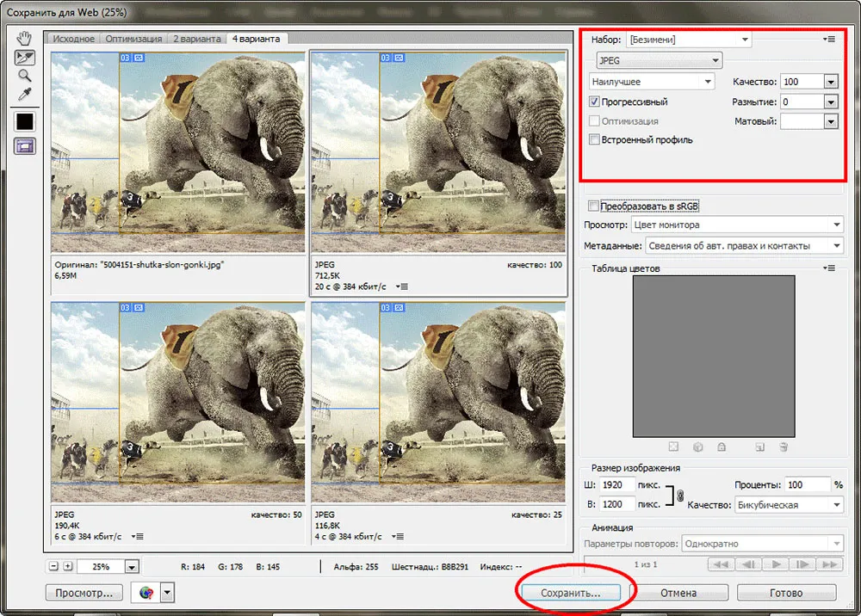
Task: Open the Просмотр Цвет монитора dropdown
Action: pyautogui.click(x=737, y=225)
